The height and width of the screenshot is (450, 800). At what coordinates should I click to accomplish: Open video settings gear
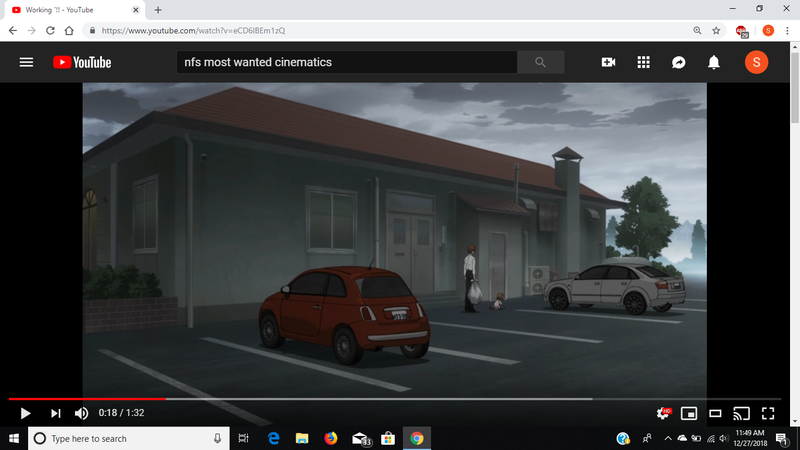coord(663,413)
